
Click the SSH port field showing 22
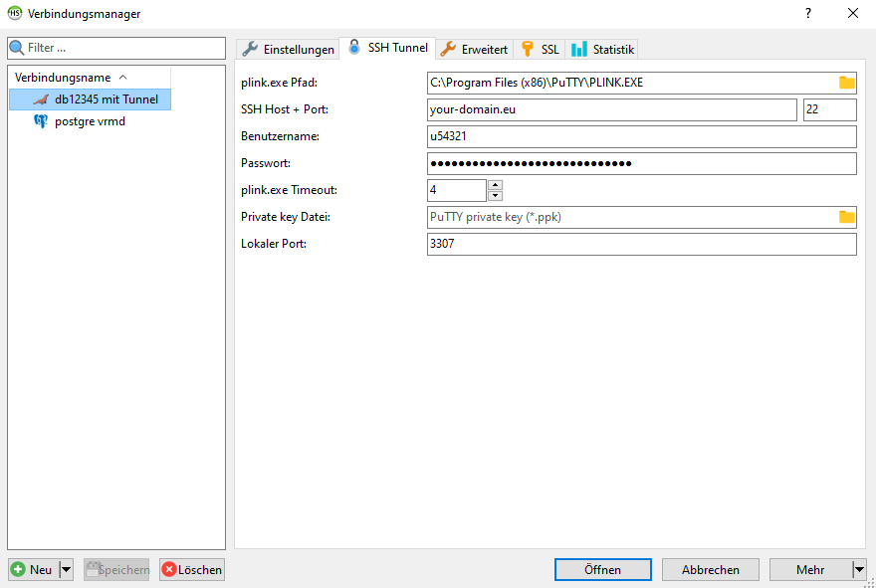(x=829, y=109)
